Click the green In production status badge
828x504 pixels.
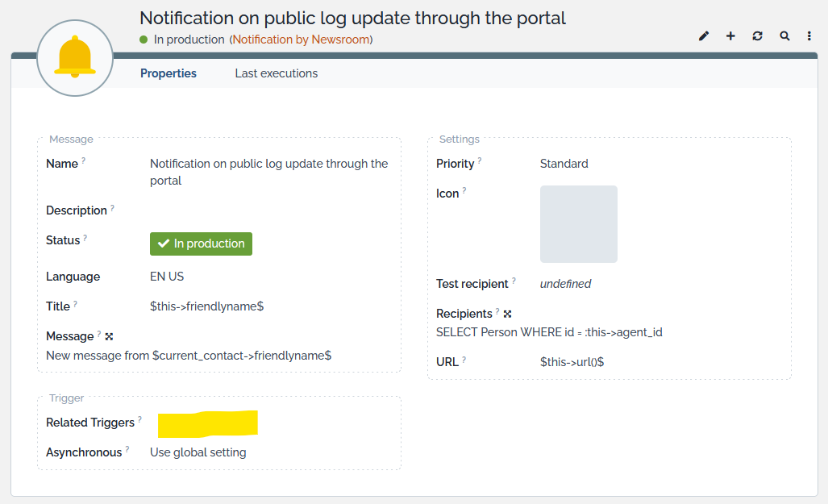point(201,244)
